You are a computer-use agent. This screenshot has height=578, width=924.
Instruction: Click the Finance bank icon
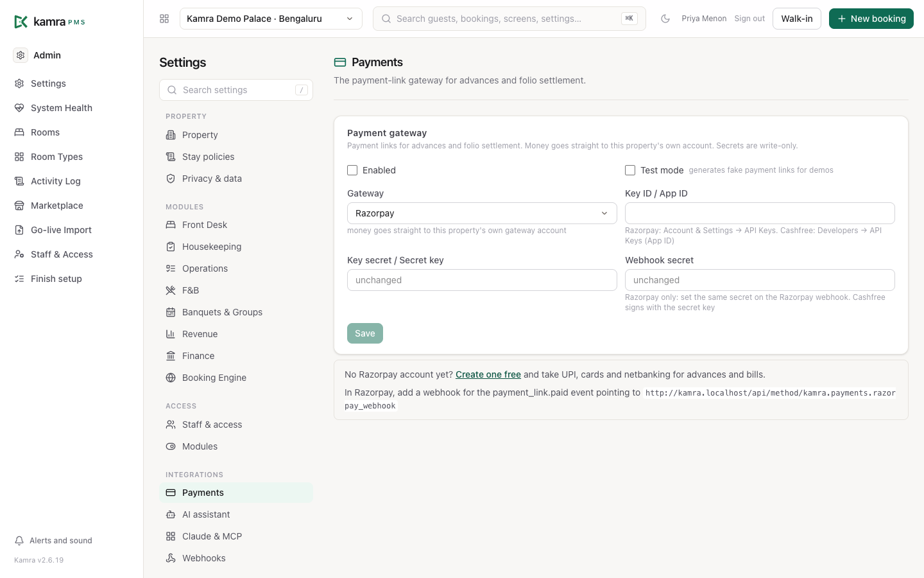tap(171, 356)
